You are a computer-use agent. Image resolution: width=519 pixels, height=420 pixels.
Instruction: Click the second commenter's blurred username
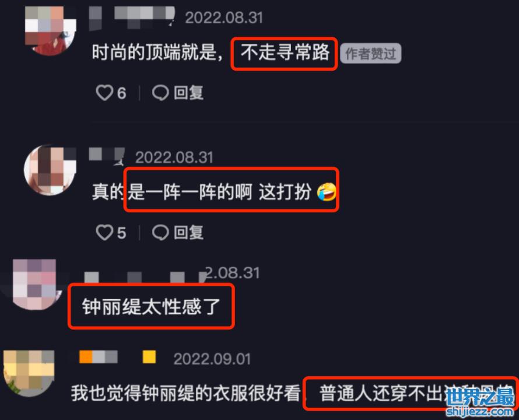click(x=107, y=156)
